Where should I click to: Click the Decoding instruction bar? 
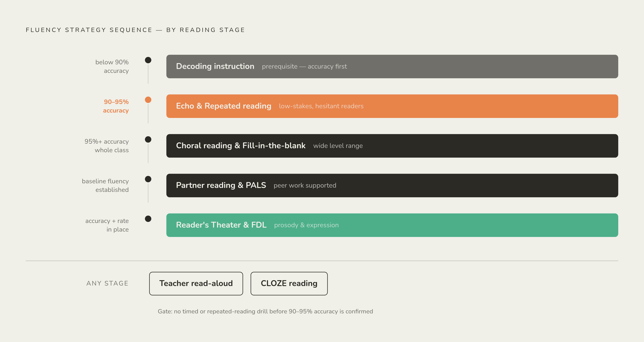(x=392, y=66)
